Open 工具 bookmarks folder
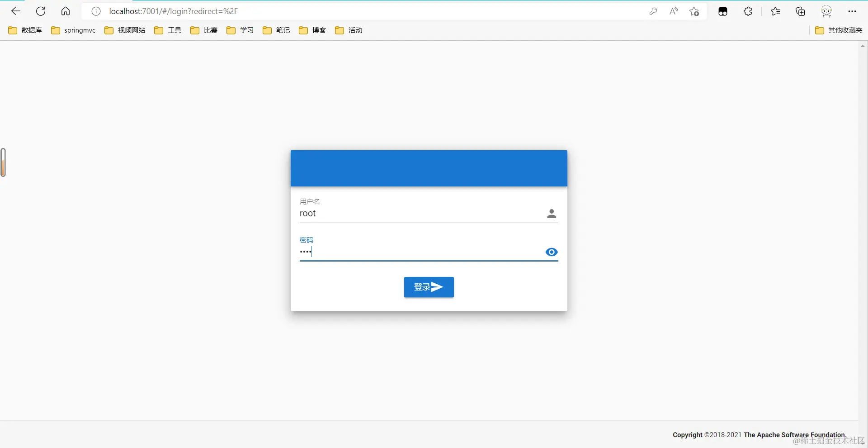This screenshot has width=868, height=448. click(x=168, y=30)
